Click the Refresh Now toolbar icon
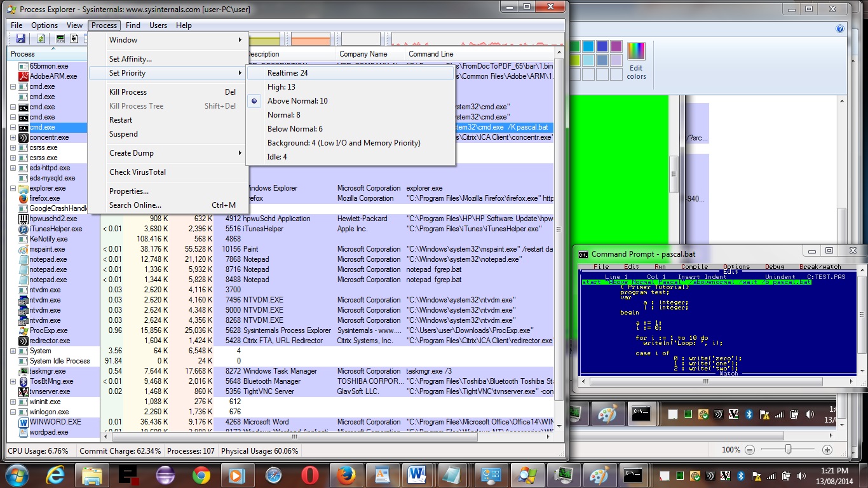 coord(41,39)
